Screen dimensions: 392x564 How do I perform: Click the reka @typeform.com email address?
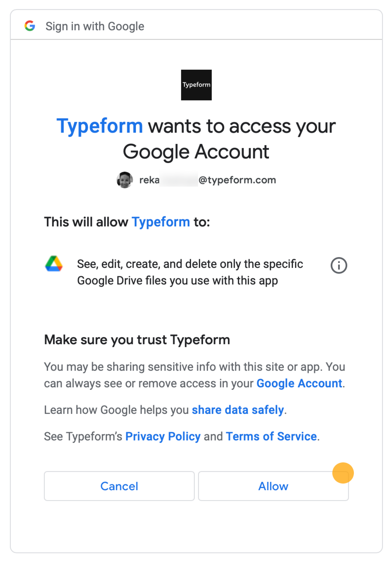(x=207, y=180)
